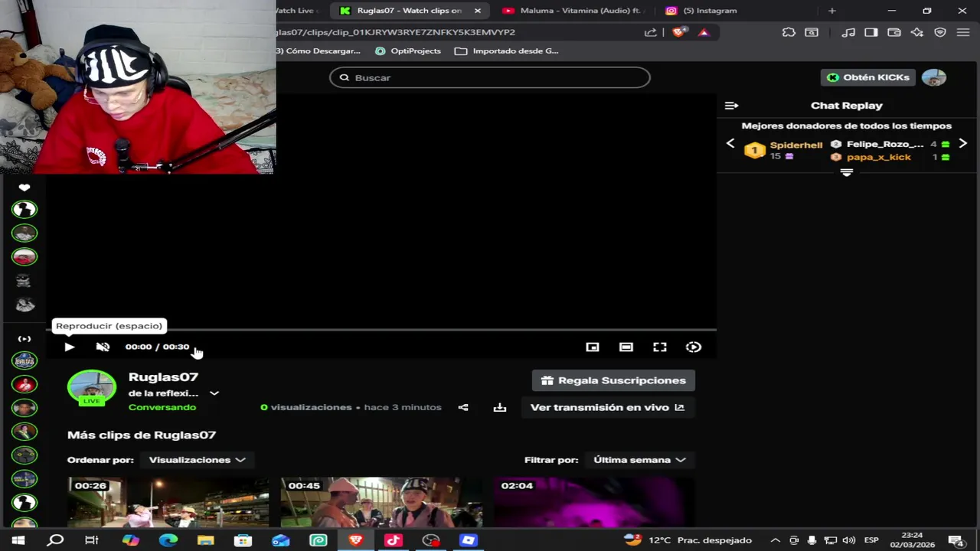Click the heart following icon in sidebar
The width and height of the screenshot is (980, 551).
coord(24,187)
